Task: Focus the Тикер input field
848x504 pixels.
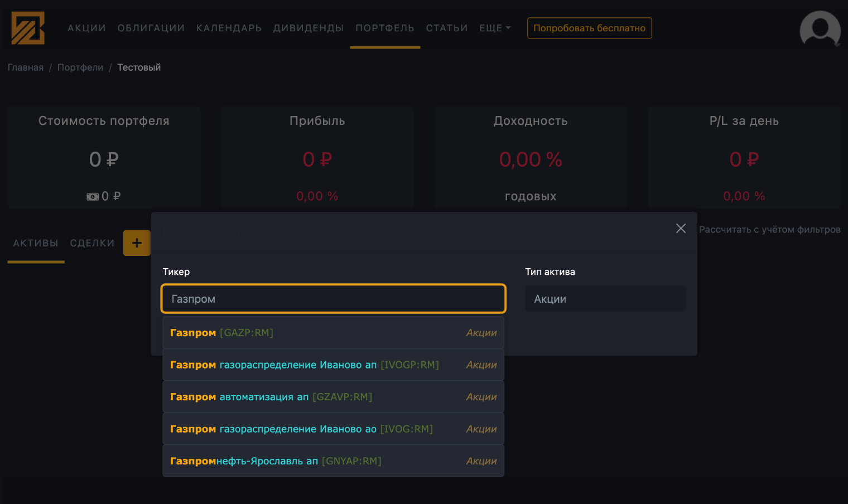Action: tap(334, 299)
